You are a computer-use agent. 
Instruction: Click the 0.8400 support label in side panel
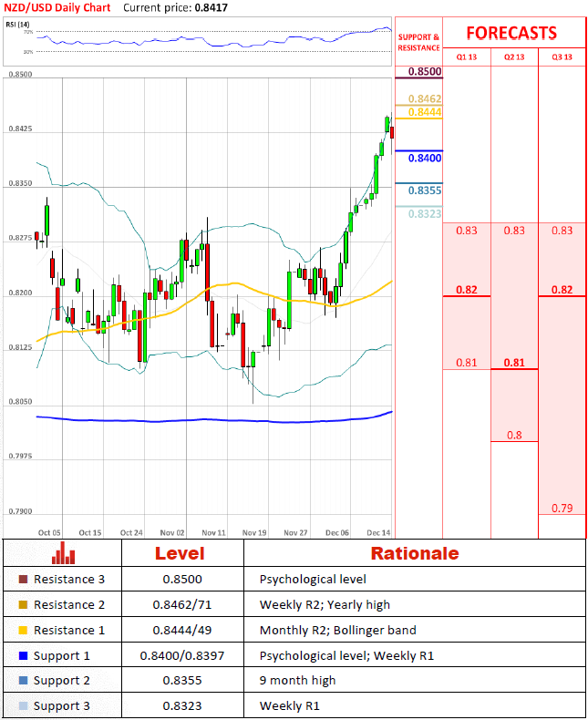(x=425, y=158)
